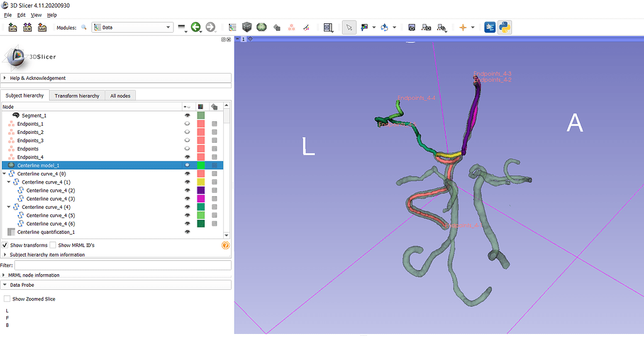Screen dimensions: 644x337
Task: Click the screenshot capture camera icon
Action: [411, 28]
